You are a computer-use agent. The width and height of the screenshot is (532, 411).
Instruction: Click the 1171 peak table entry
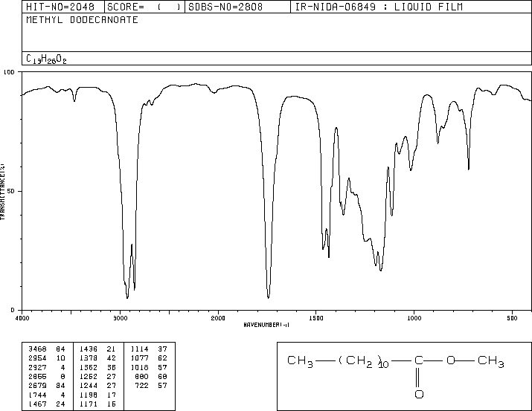pos(89,404)
